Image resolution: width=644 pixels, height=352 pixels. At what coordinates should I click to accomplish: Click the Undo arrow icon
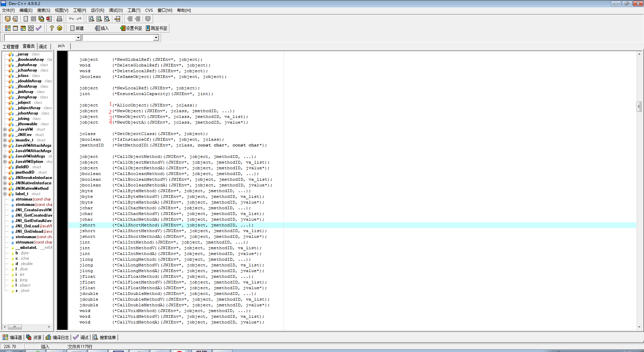71,19
